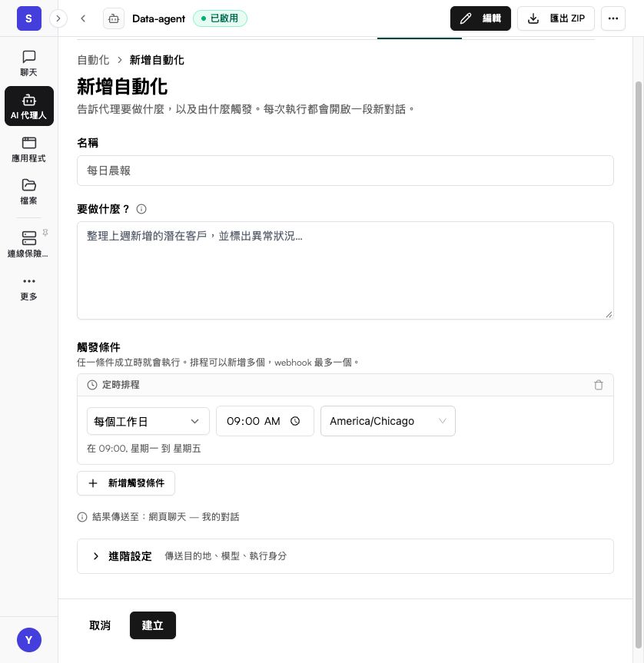
Task: Click the vertical page scrollbar
Action: click(x=639, y=363)
